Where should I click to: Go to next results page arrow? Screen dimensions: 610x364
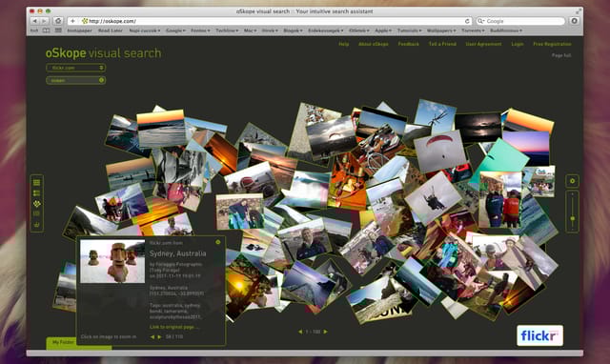coord(326,332)
